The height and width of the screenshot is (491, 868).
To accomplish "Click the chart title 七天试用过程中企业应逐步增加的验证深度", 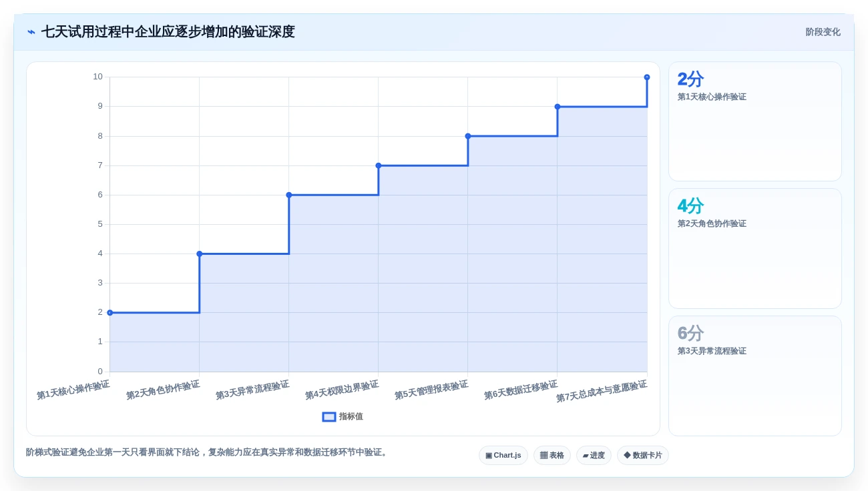I will click(x=168, y=32).
